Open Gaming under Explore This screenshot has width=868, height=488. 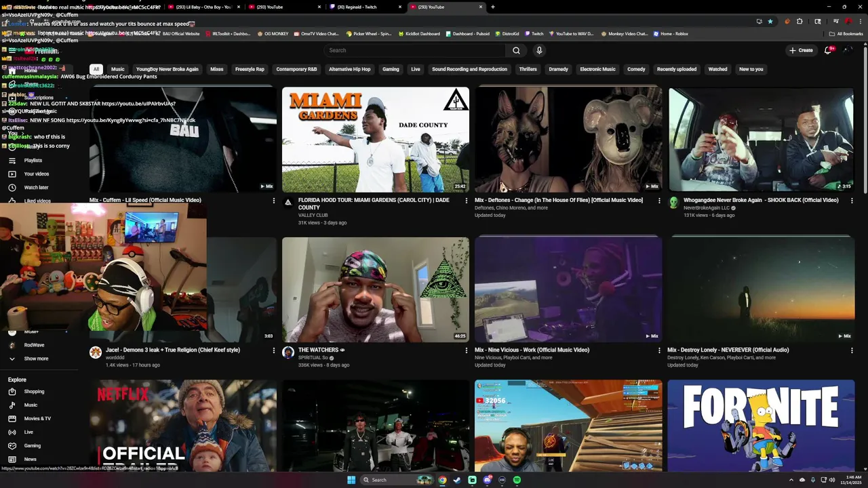33,446
